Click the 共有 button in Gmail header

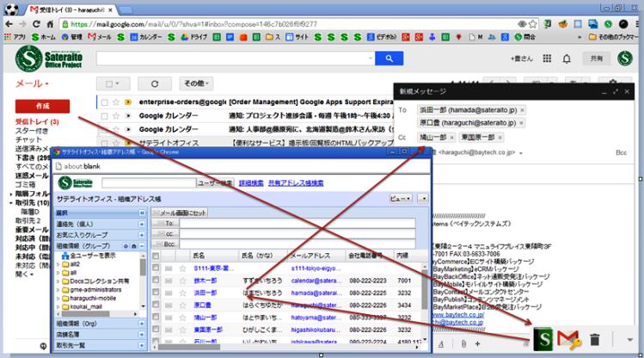tap(597, 59)
